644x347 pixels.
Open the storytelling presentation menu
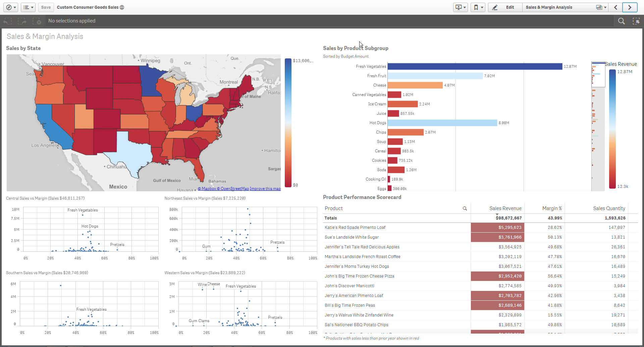coord(460,7)
